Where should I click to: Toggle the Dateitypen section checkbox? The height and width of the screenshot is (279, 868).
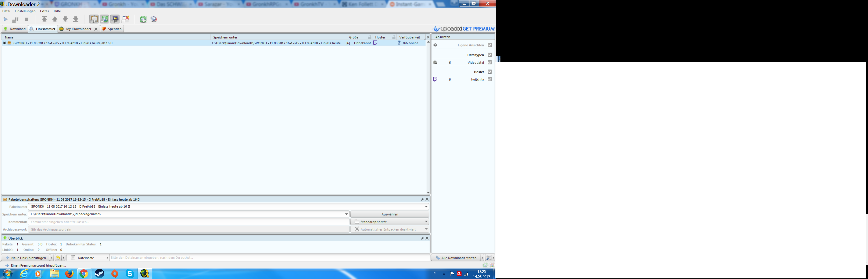pos(490,55)
